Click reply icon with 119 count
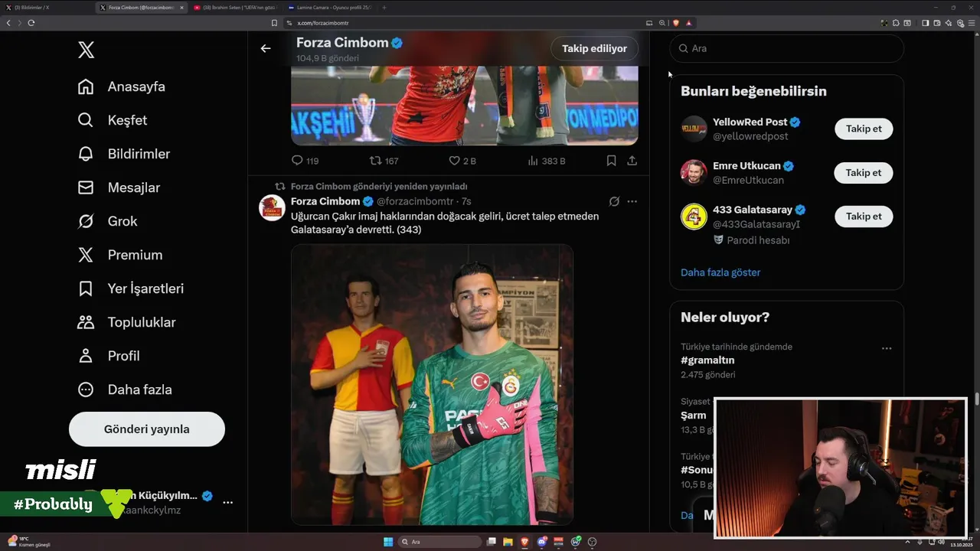The image size is (980, 551). (x=298, y=161)
